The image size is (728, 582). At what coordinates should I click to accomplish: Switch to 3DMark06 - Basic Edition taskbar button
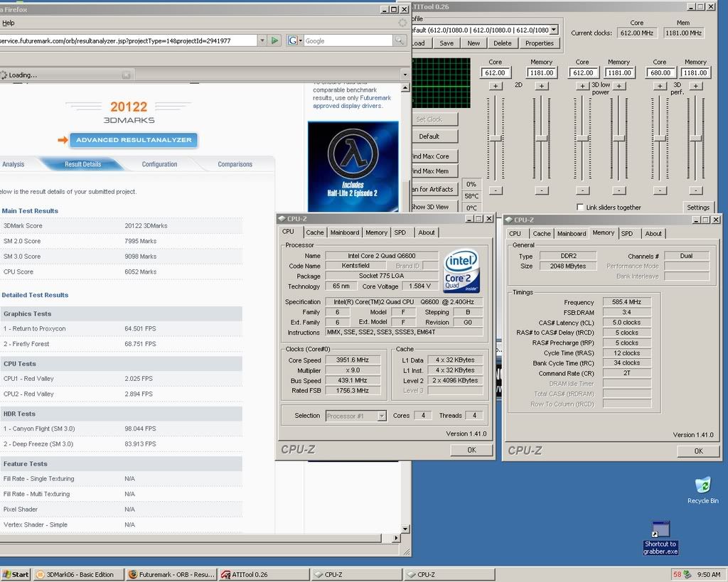pyautogui.click(x=79, y=575)
